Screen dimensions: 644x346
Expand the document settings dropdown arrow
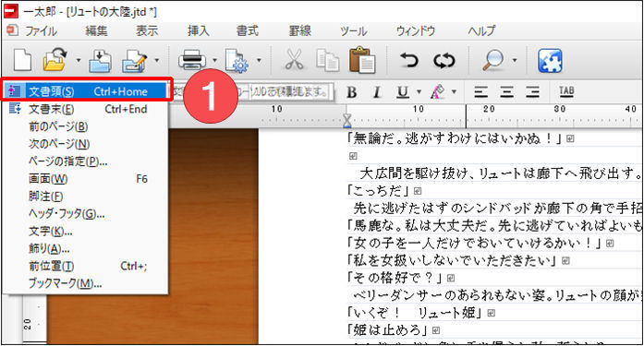click(x=259, y=60)
